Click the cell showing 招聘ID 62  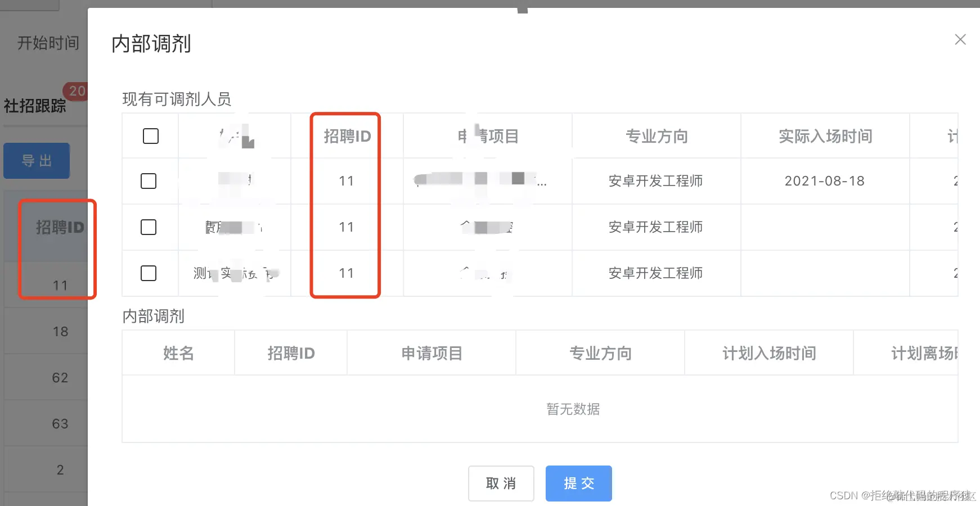60,377
